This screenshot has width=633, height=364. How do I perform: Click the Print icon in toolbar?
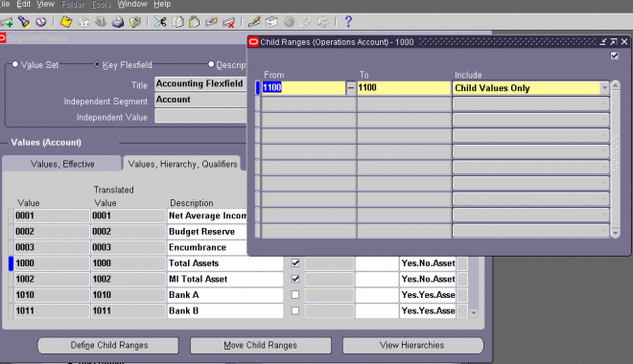coord(117,22)
